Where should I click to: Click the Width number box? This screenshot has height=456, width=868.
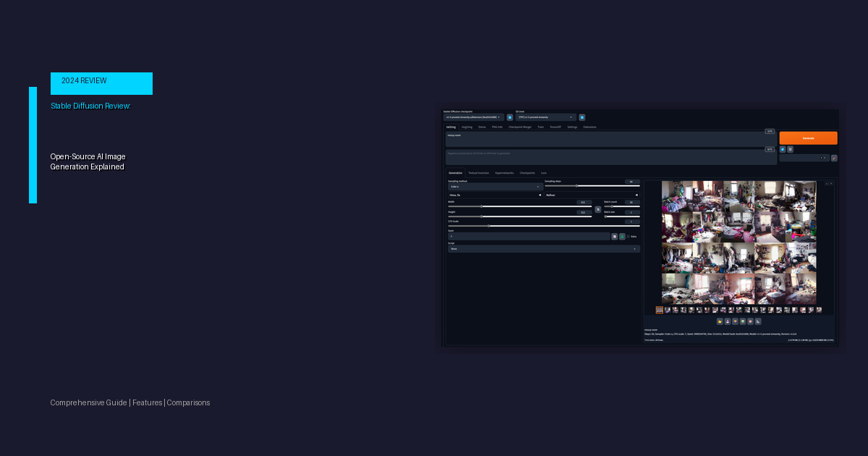[584, 202]
